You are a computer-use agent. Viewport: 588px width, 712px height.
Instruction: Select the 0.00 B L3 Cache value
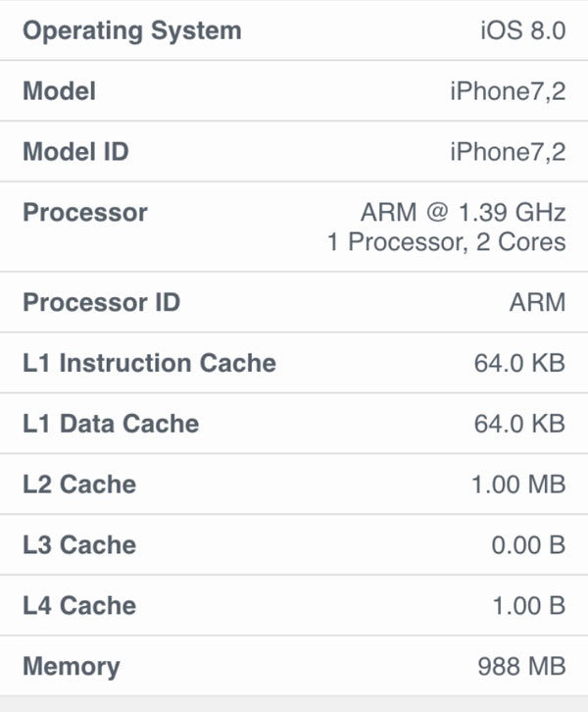528,545
